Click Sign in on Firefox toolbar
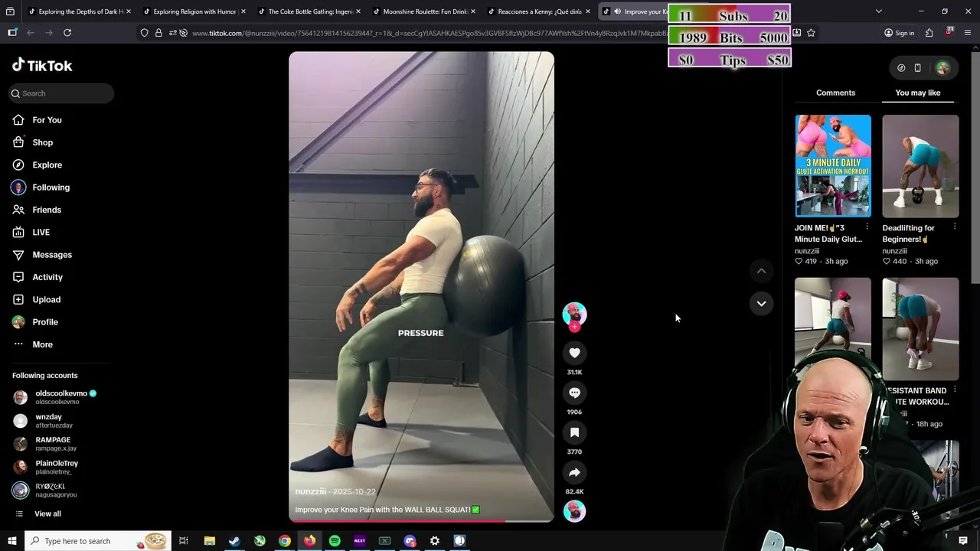The image size is (980, 551). click(x=899, y=33)
